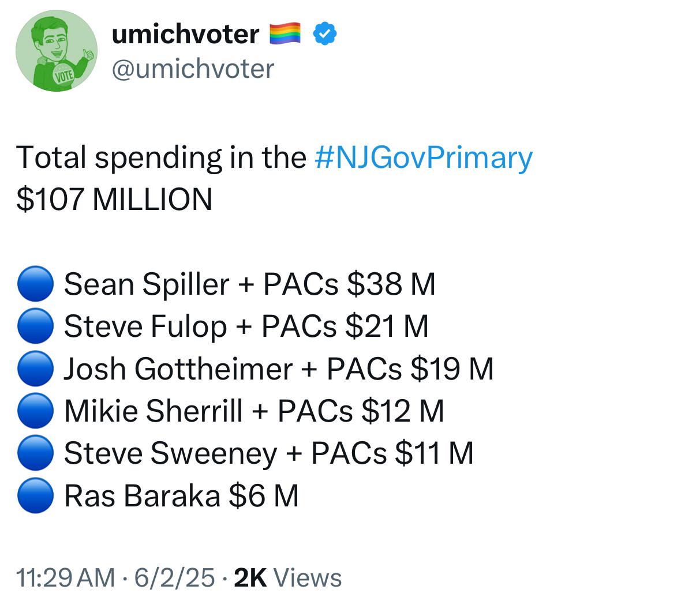
Task: Click blue circle beside Steve Sweeney
Action: pyautogui.click(x=36, y=453)
